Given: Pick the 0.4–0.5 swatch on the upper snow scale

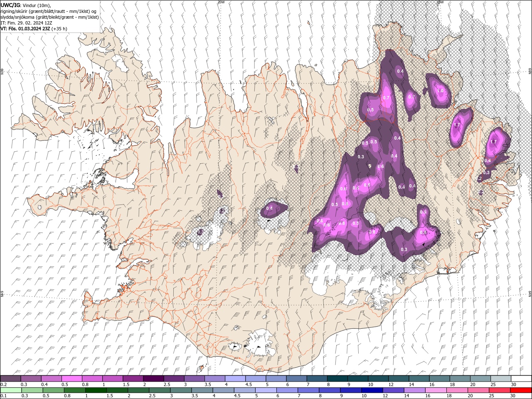Looking at the screenshot, I should click(x=52, y=379).
